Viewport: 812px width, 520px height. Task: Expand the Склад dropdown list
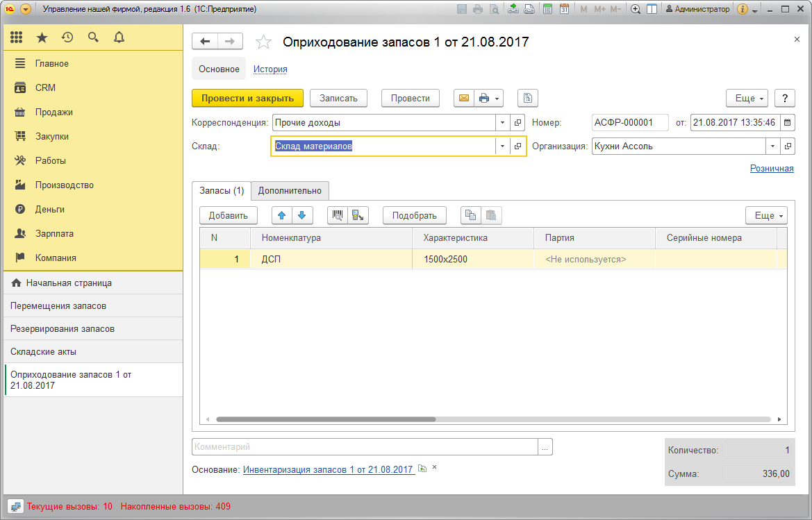[x=502, y=146]
